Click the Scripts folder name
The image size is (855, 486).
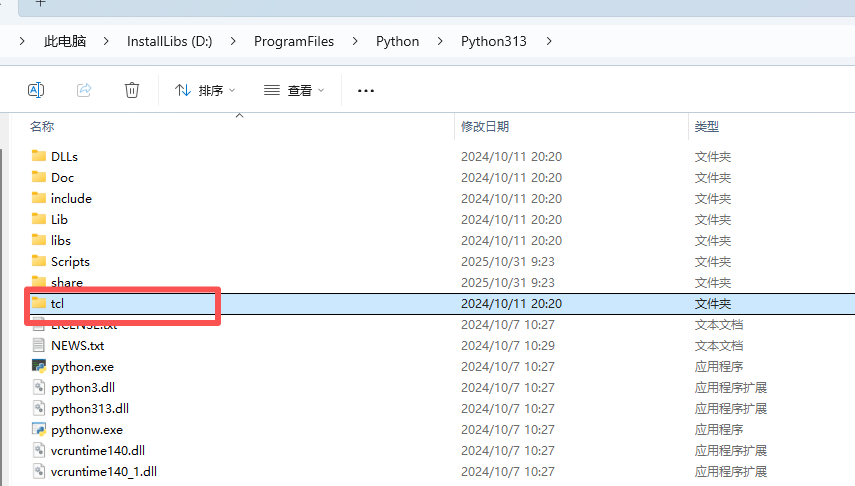(70, 262)
